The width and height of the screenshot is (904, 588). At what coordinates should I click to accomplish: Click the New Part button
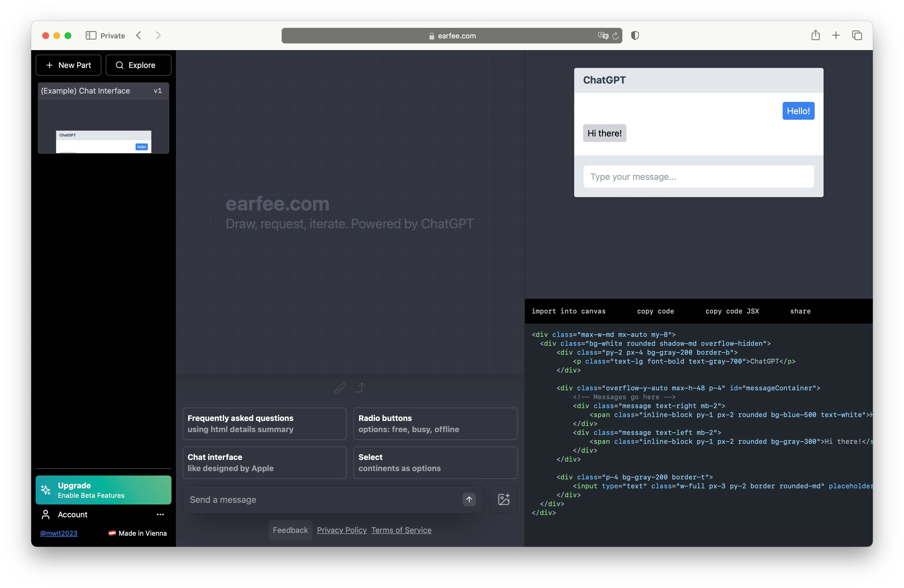(x=68, y=65)
